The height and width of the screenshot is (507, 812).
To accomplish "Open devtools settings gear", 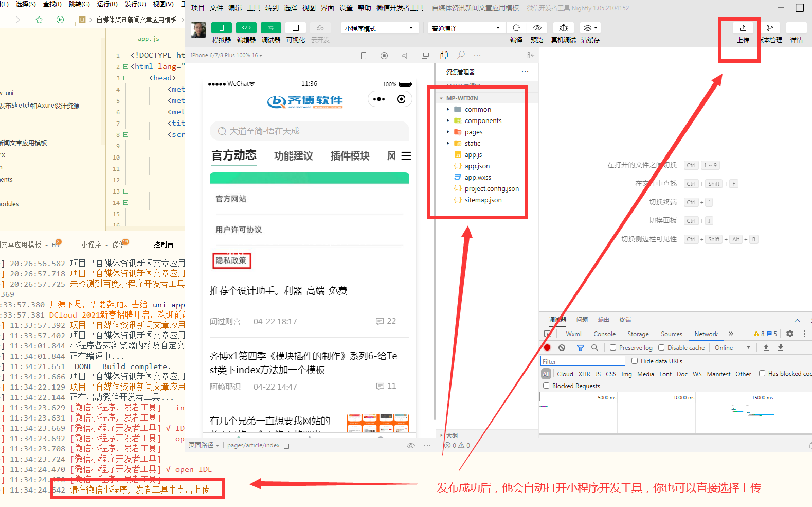I will tap(790, 334).
